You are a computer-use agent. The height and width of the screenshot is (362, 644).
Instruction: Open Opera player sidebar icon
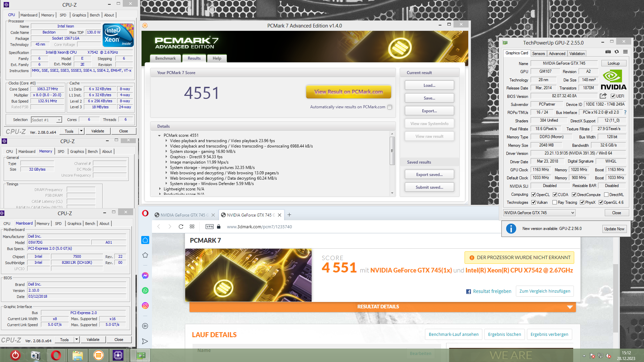(145, 326)
